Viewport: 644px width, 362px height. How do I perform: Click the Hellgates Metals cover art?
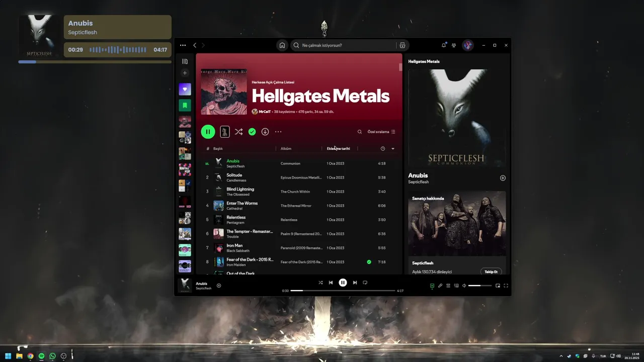click(x=224, y=92)
